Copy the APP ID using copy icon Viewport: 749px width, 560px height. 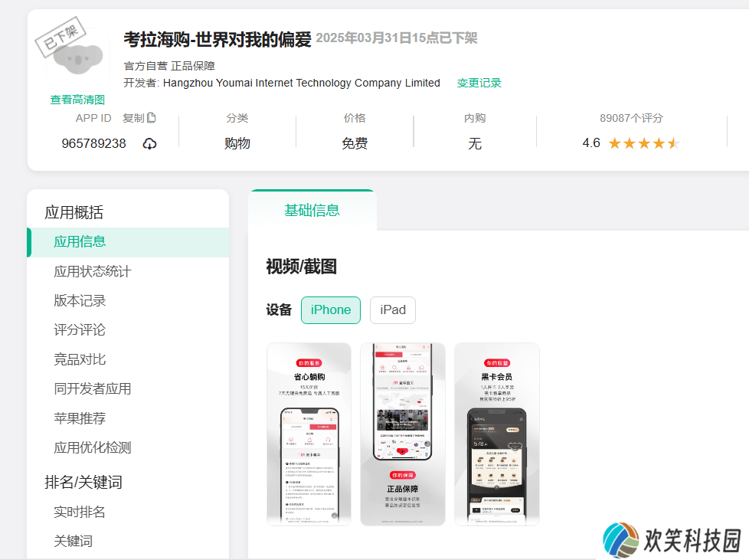pyautogui.click(x=152, y=117)
